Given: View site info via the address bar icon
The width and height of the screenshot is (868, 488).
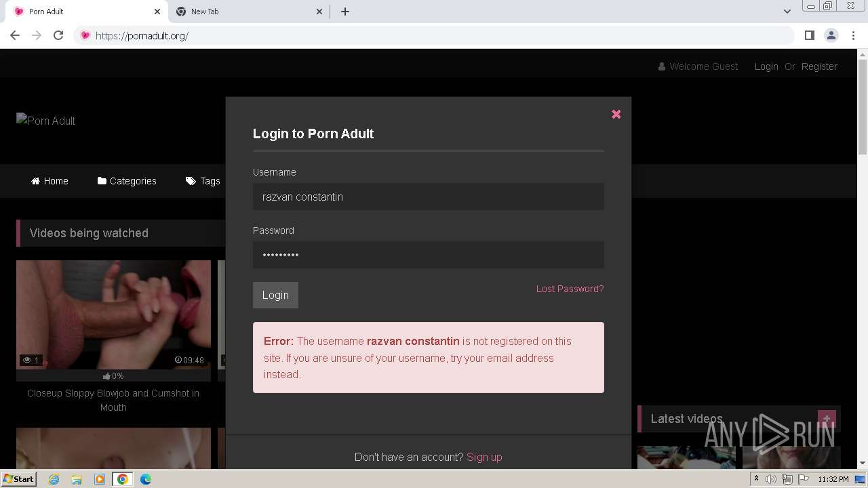Looking at the screenshot, I should pos(85,36).
